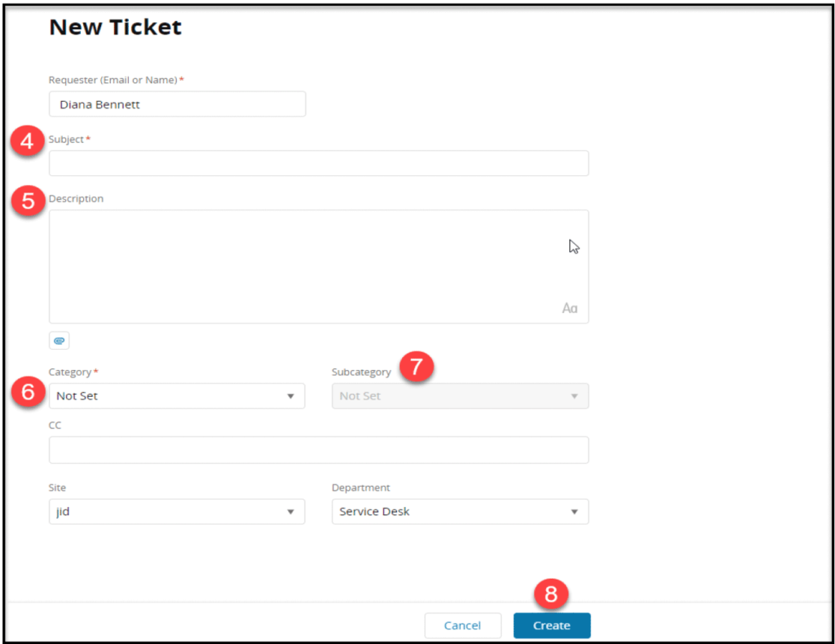Click the Description field label
The width and height of the screenshot is (835, 644).
(x=76, y=199)
